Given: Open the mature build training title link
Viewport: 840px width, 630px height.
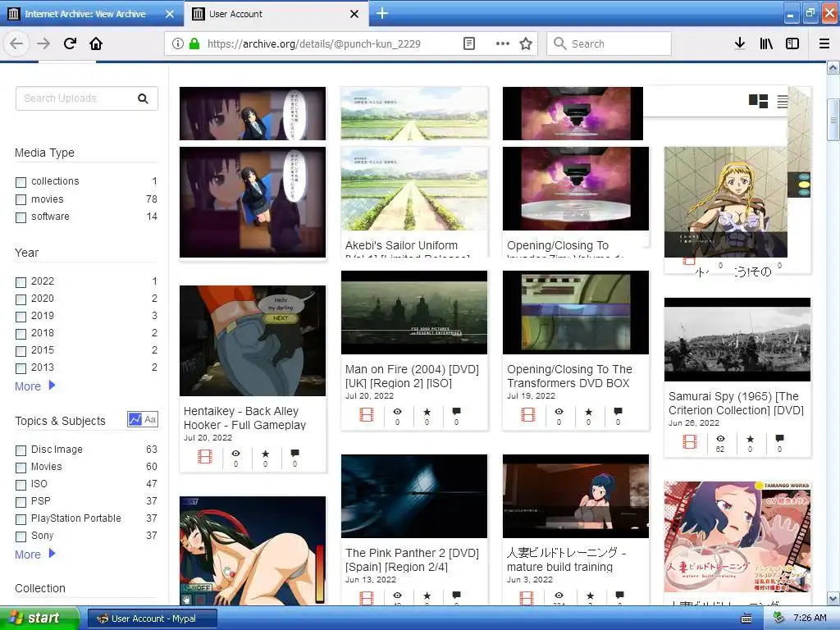Looking at the screenshot, I should pyautogui.click(x=567, y=559).
